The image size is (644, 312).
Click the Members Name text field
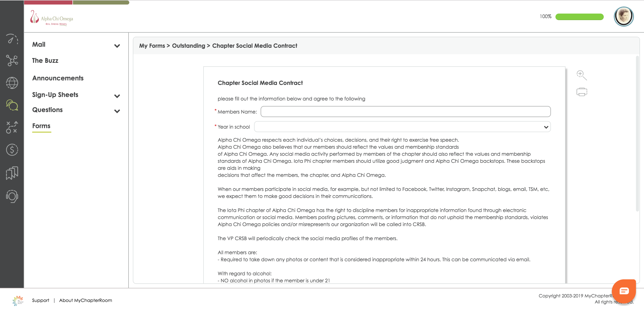pos(405,112)
